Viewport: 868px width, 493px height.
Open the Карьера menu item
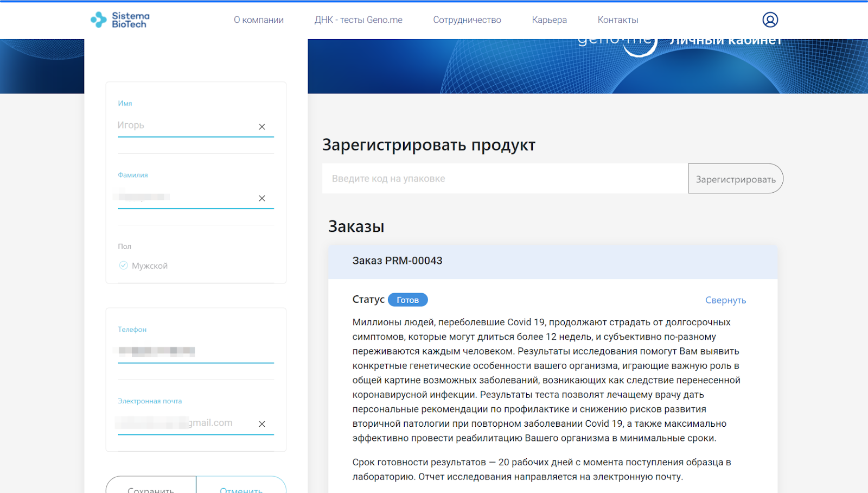(549, 20)
